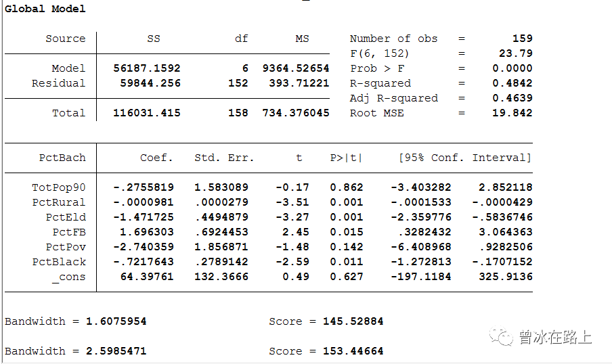This screenshot has width=612, height=364.
Task: Click the TotPop90 p-value 0.862
Action: 346,187
